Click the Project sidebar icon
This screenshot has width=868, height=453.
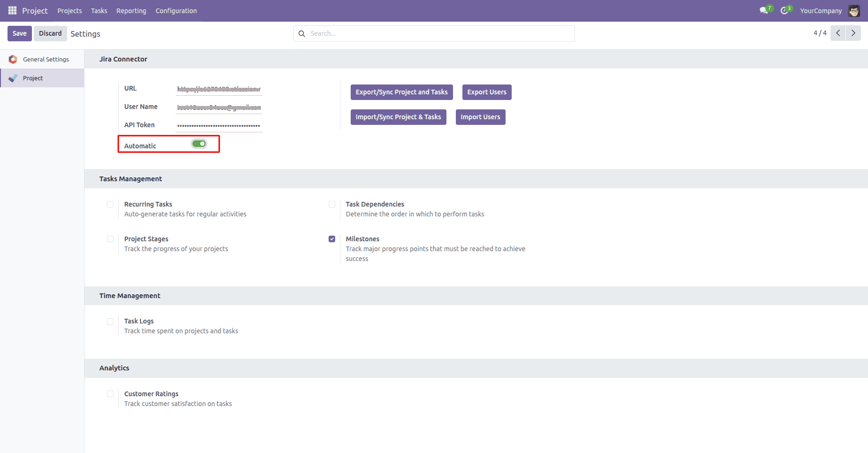point(13,78)
